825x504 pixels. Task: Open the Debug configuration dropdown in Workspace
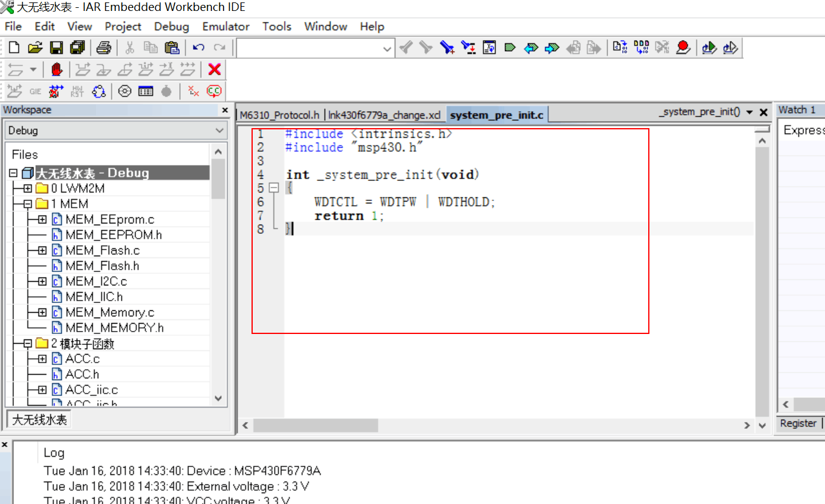(x=220, y=131)
